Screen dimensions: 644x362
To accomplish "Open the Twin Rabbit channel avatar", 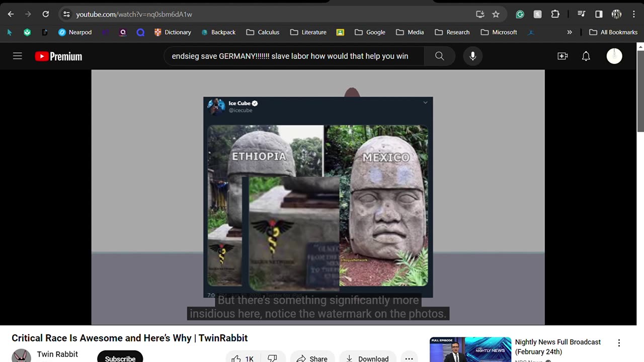I will (x=21, y=356).
